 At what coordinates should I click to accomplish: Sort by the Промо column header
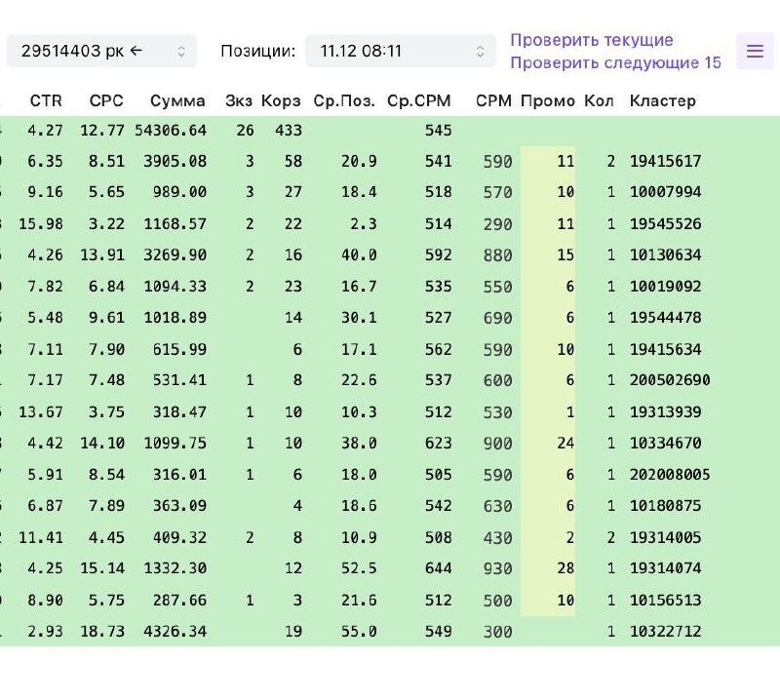(548, 101)
